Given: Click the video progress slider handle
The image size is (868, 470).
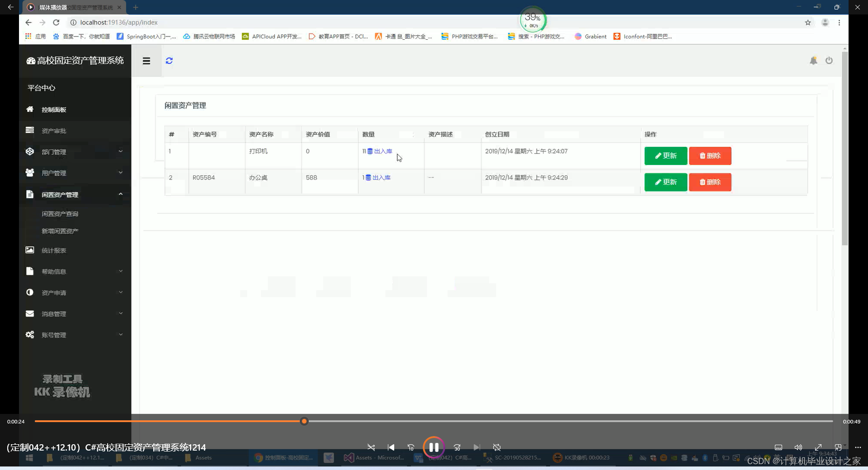Looking at the screenshot, I should coord(304,421).
